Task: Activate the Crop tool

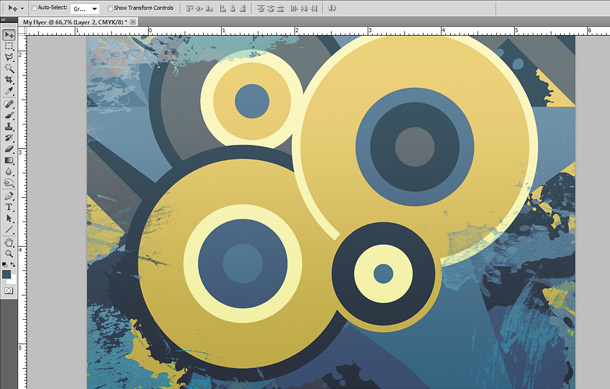Action: click(x=9, y=80)
